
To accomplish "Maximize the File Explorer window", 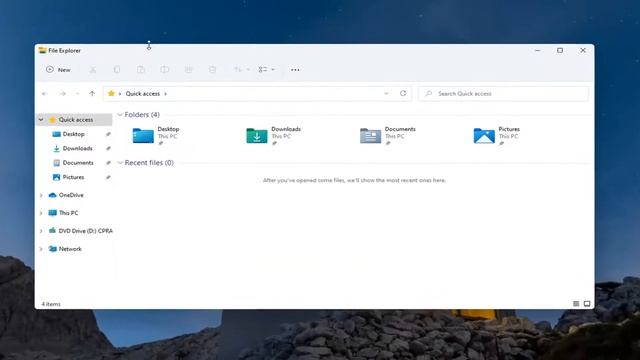I will click(560, 50).
